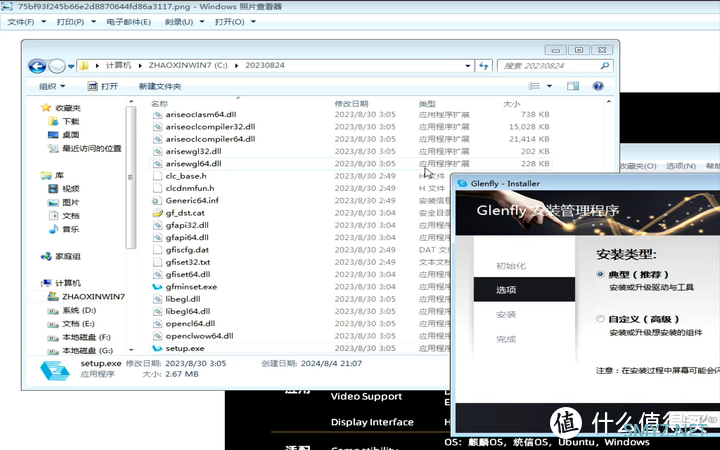The width and height of the screenshot is (720, 450).
Task: Select ZHAOXINWIN7 (C:) breadcrumb segment
Action: pyautogui.click(x=188, y=66)
